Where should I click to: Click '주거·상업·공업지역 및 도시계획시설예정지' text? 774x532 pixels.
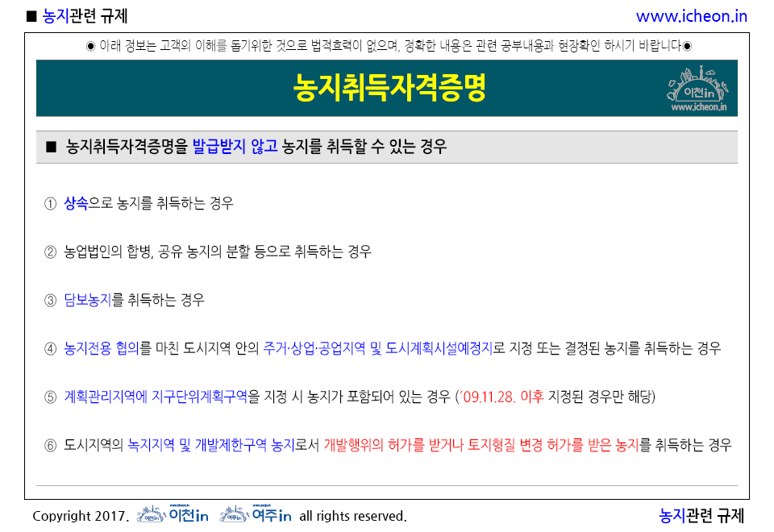pos(378,348)
